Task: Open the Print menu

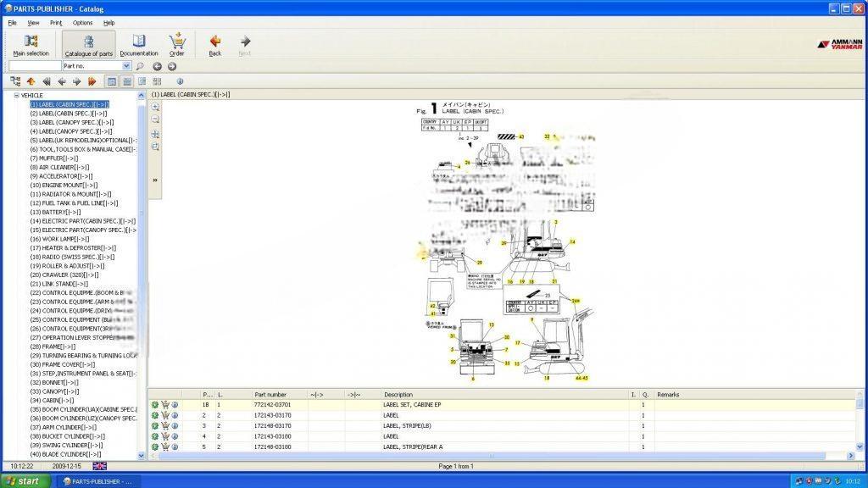Action: click(x=56, y=23)
